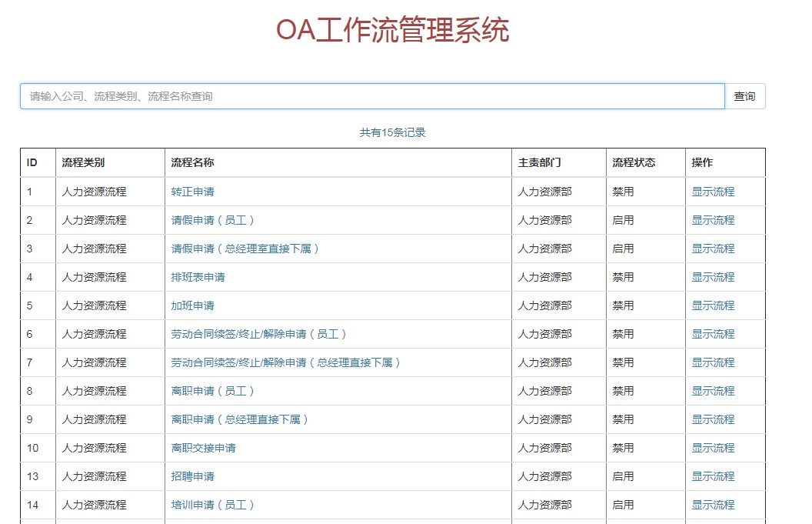Click 显示流程 for row ID 8
The height and width of the screenshot is (524, 812).
pyautogui.click(x=713, y=392)
